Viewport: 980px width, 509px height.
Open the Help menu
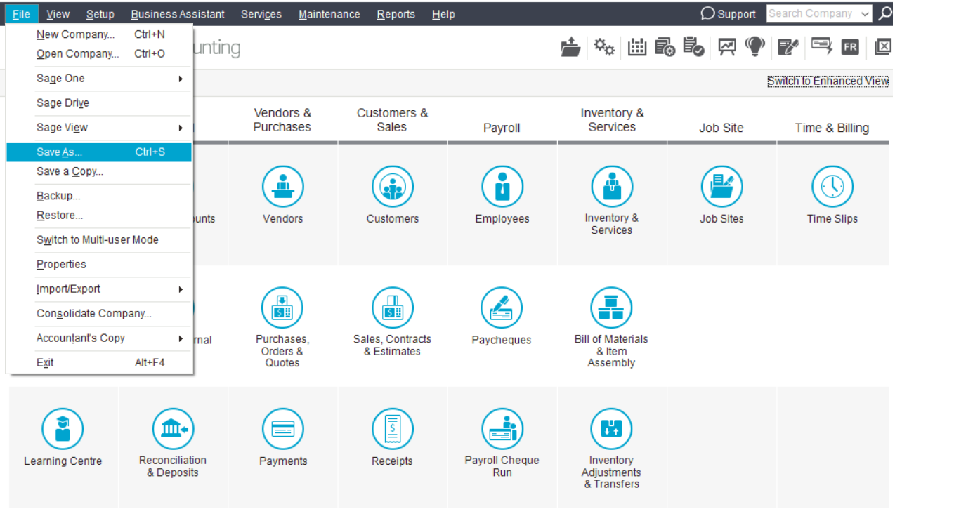click(443, 14)
